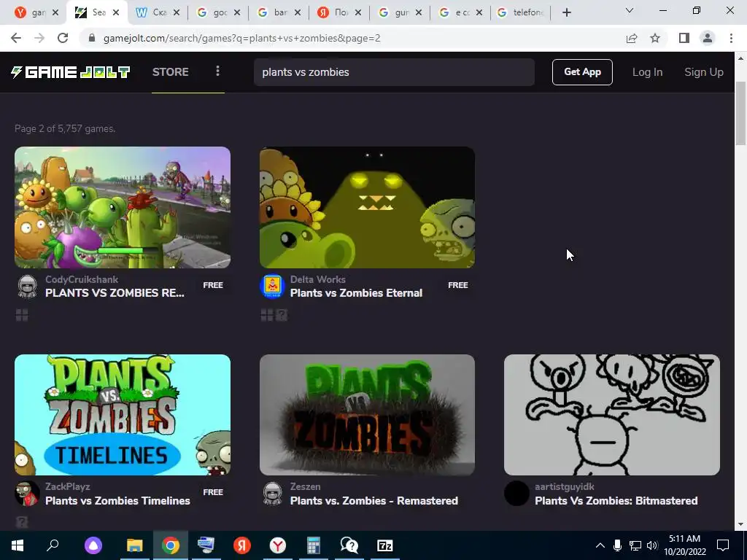Image resolution: width=747 pixels, height=560 pixels.
Task: Open the three-dot navigation menu in site header
Action: pyautogui.click(x=217, y=71)
